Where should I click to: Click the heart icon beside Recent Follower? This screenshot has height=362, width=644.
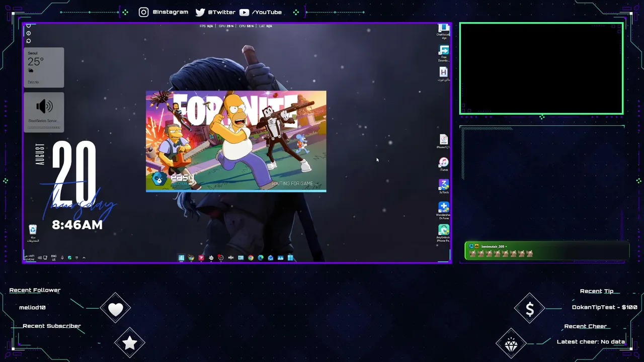(x=116, y=309)
